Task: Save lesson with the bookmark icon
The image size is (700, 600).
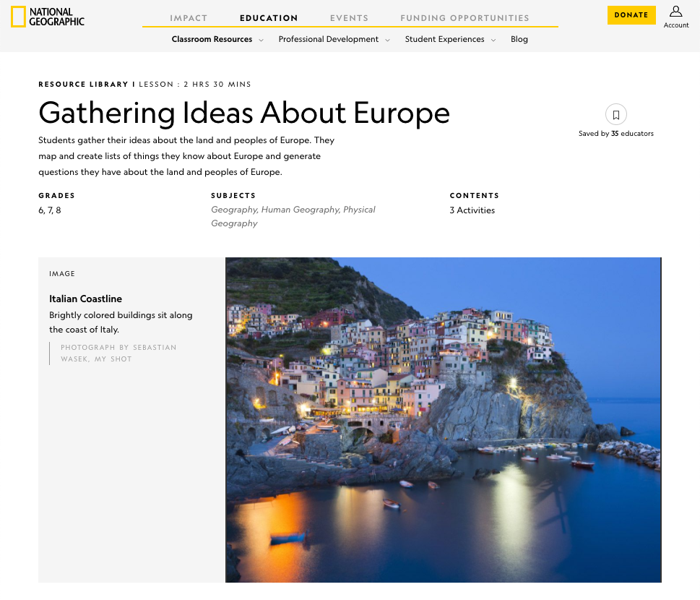Action: pos(616,114)
